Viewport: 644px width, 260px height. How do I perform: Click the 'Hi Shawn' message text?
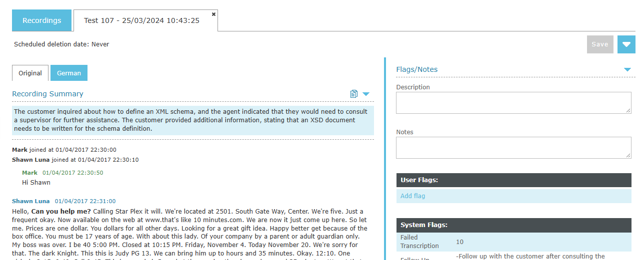click(36, 183)
